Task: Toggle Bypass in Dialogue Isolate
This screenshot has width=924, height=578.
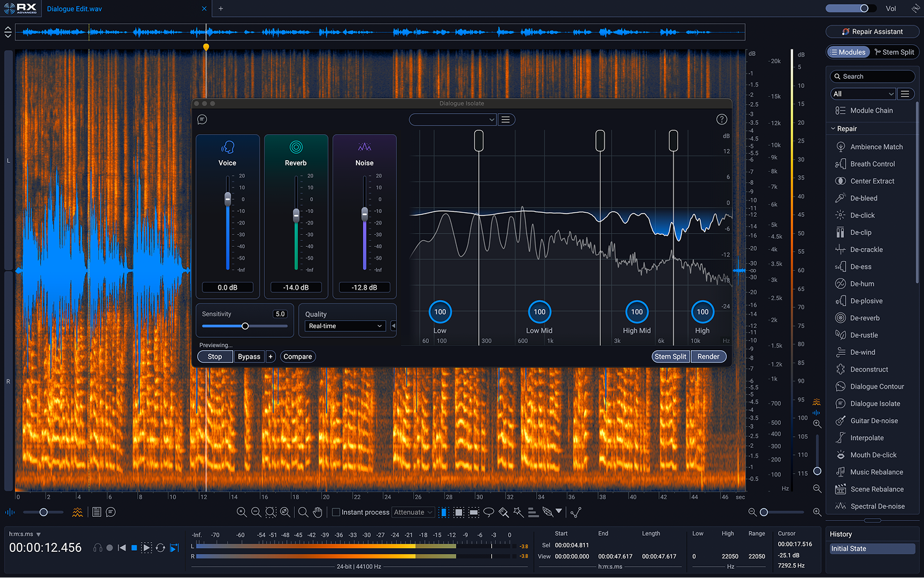Action: click(249, 357)
